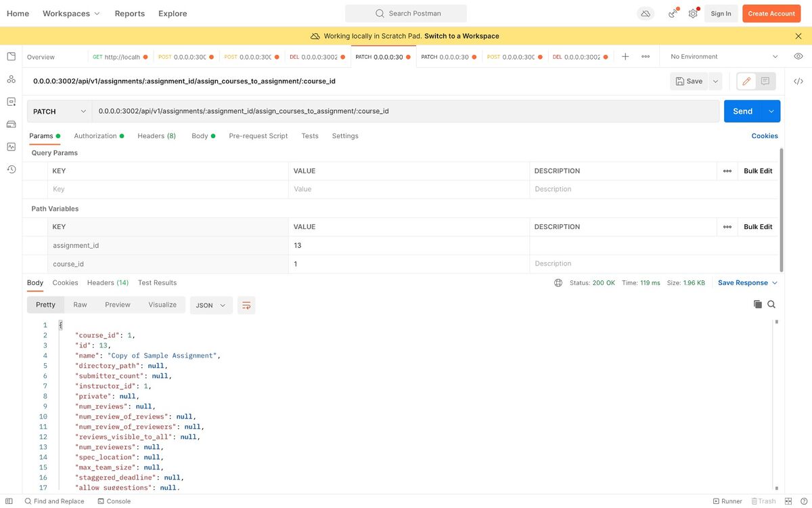
Task: Open the Authorization request tab
Action: click(99, 136)
